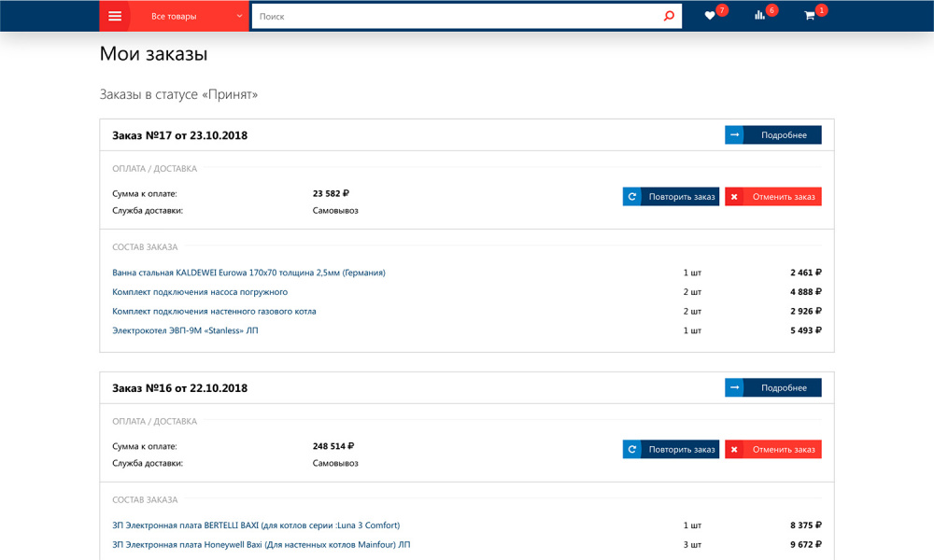
Task: Open the hamburger menu icon
Action: (x=115, y=16)
